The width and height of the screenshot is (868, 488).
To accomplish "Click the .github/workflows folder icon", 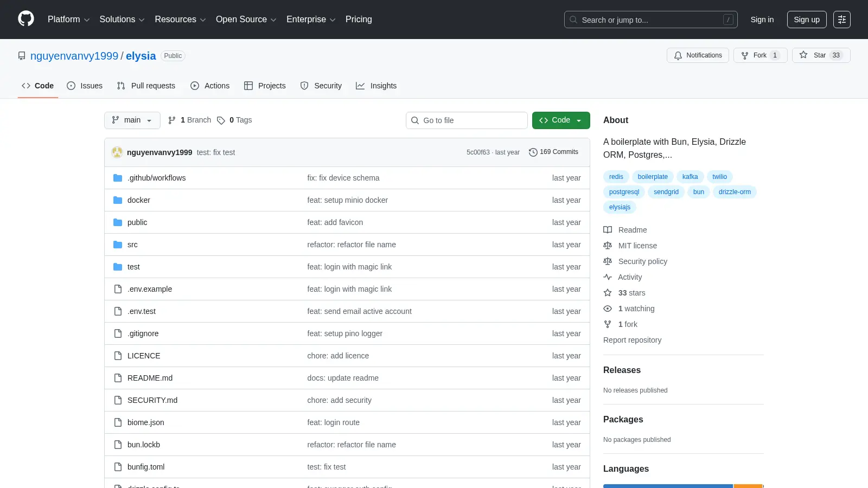I will click(118, 178).
